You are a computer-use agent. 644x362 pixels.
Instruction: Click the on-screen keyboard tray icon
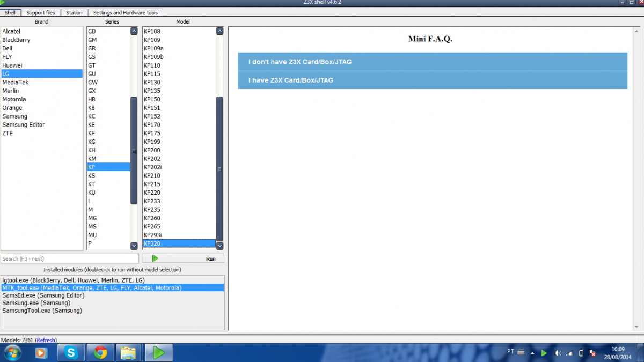click(x=521, y=352)
